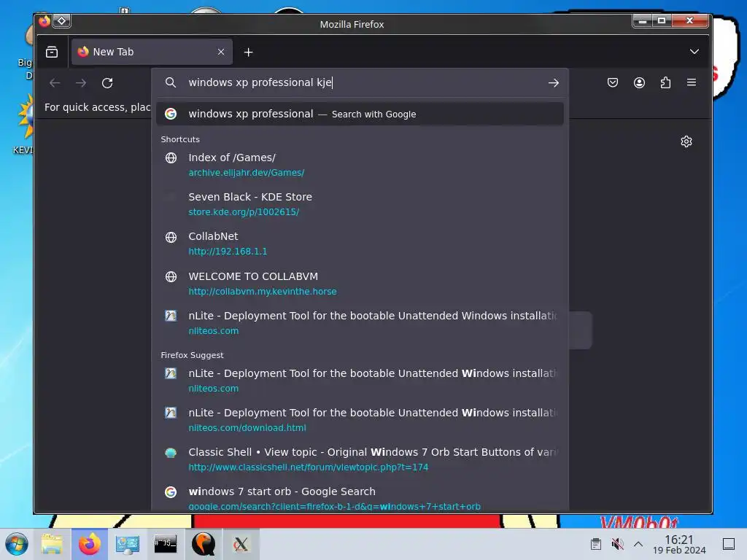Click the search magnifier icon in address bar
The width and height of the screenshot is (747, 560).
point(171,82)
